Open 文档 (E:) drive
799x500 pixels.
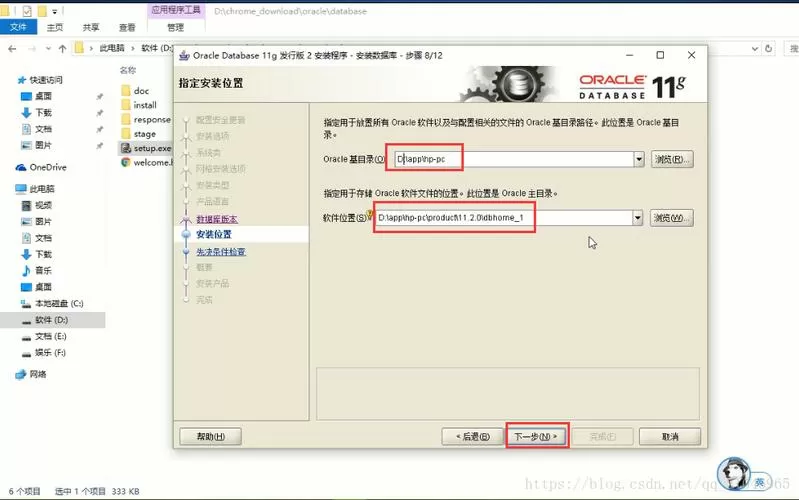coord(44,336)
